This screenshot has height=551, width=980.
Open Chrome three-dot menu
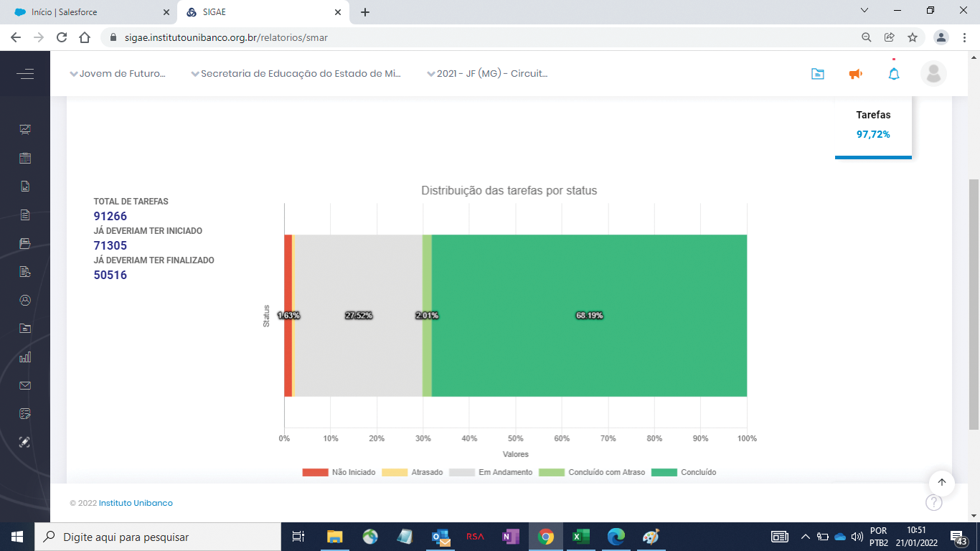point(965,37)
